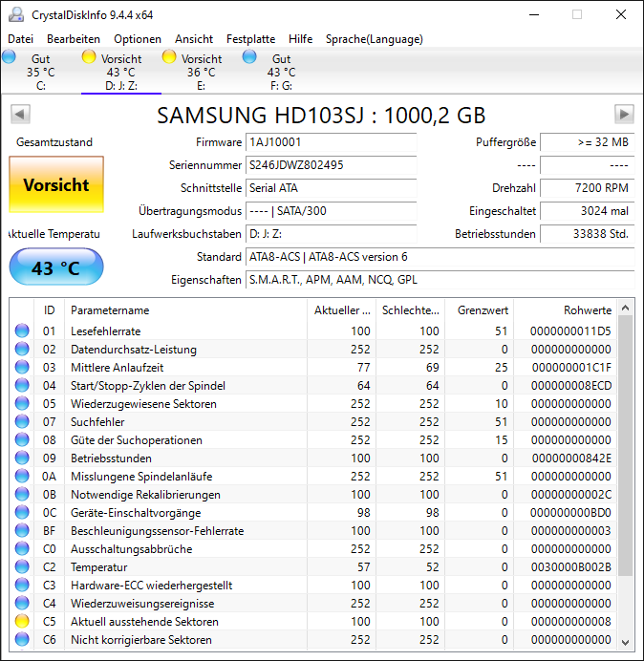
Task: Click the Eigenschaften field with S.M.A.R.T.
Action: [x=440, y=280]
